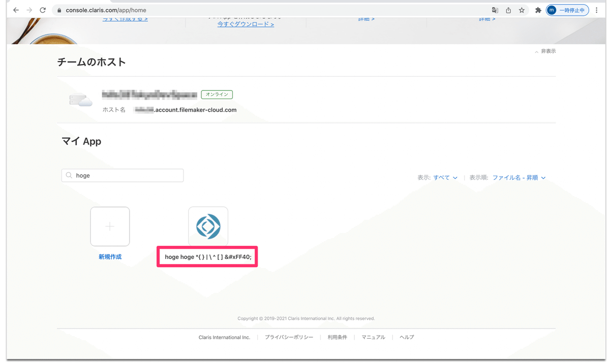Open the プライバシーポリシー link
This screenshot has height=364, width=610.
[x=289, y=337]
